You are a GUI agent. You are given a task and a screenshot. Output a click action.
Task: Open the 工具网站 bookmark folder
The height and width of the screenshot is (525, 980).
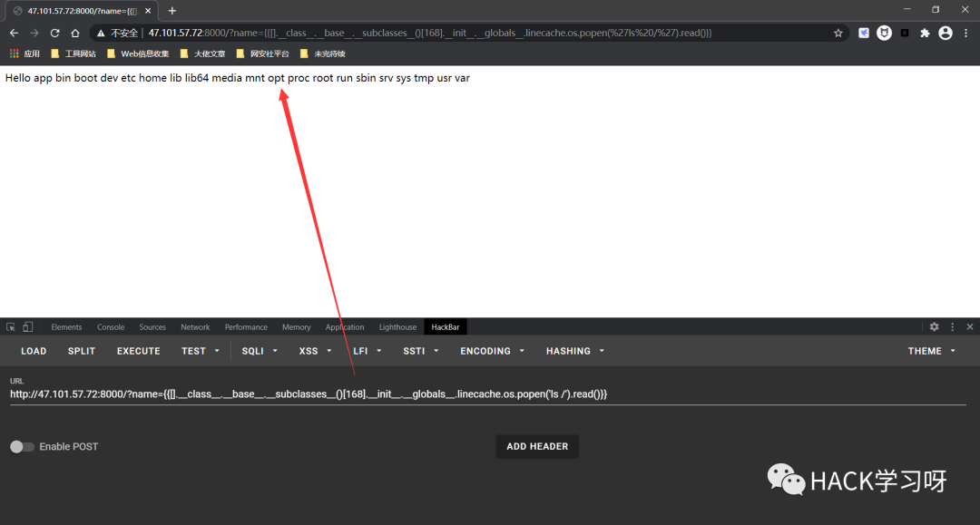73,53
